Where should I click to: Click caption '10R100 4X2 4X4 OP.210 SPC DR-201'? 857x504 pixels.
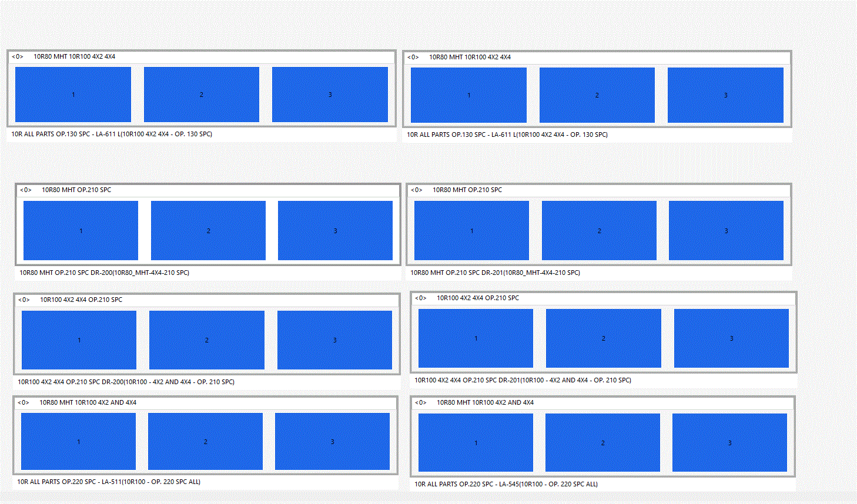[x=467, y=380]
